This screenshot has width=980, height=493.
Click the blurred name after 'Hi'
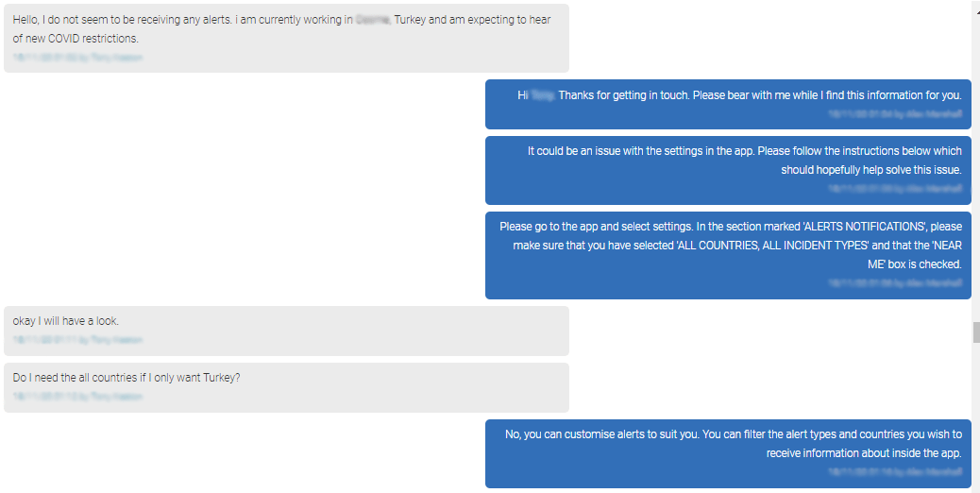point(542,95)
